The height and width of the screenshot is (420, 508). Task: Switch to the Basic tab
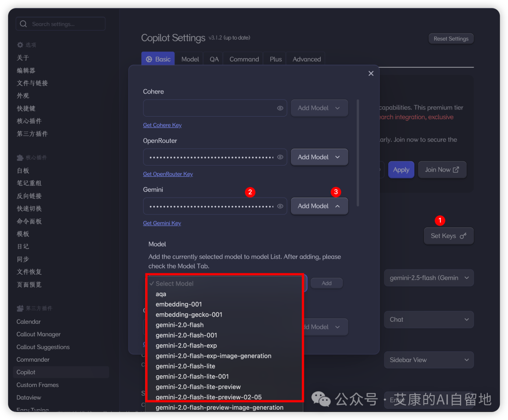point(158,59)
